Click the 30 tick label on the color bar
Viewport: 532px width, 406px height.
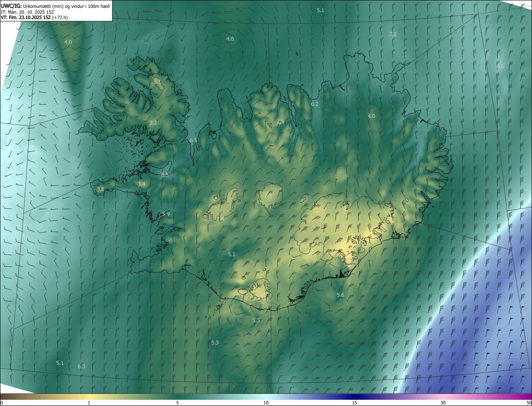coord(443,403)
